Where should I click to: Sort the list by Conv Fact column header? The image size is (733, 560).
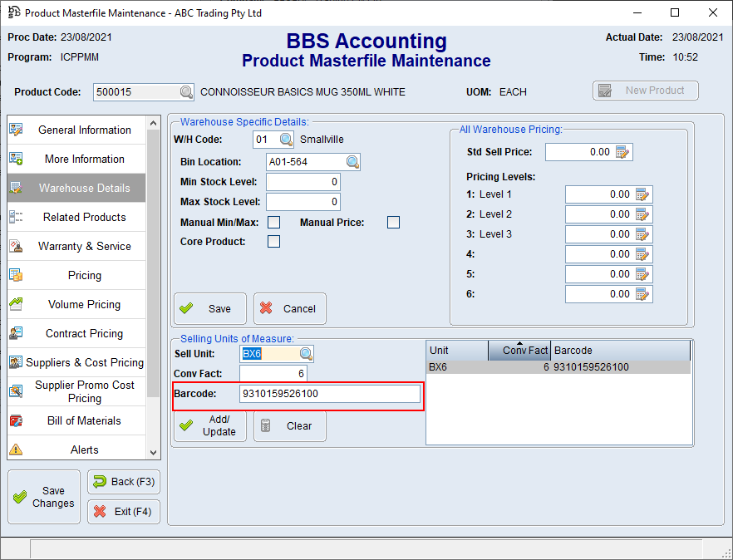click(x=519, y=351)
